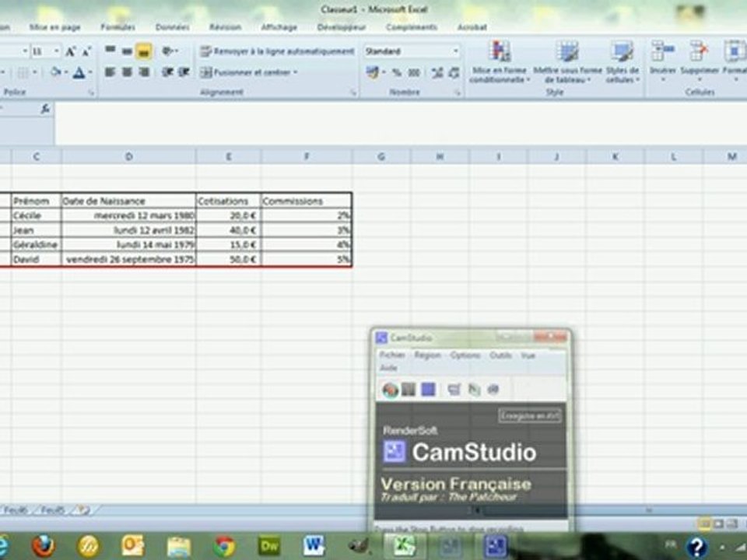The height and width of the screenshot is (560, 747).
Task: Decrease the indent
Action: (167, 72)
